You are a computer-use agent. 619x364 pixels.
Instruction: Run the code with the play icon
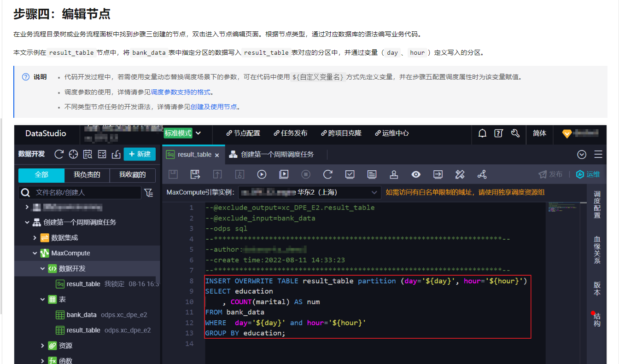pos(262,174)
